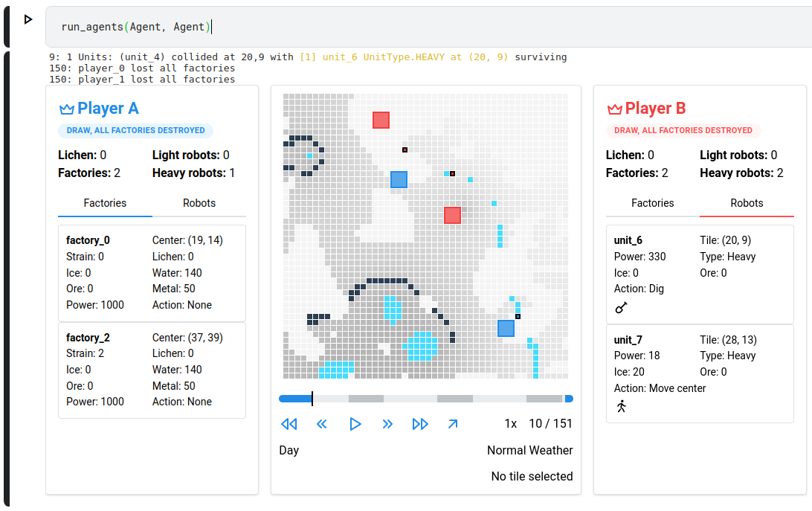
Task: Click the pop-out arrow beside the replay controls
Action: (452, 423)
